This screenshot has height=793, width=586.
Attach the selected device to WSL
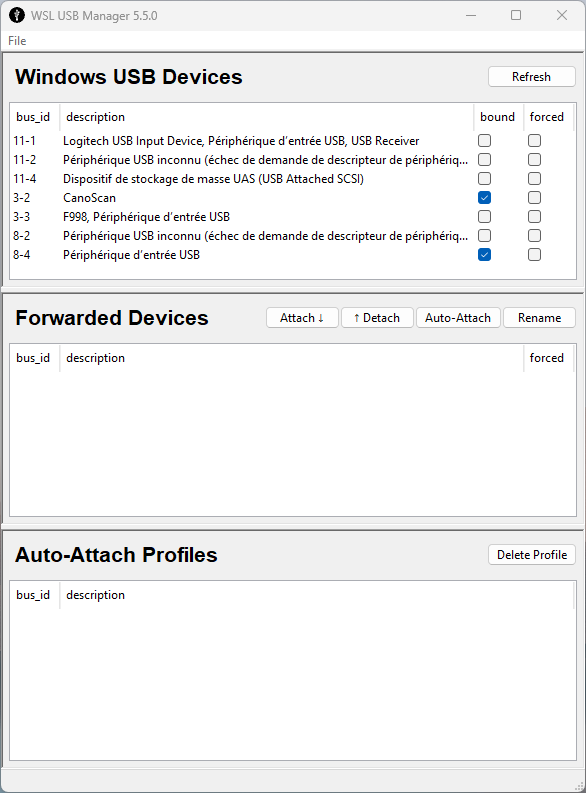[302, 318]
